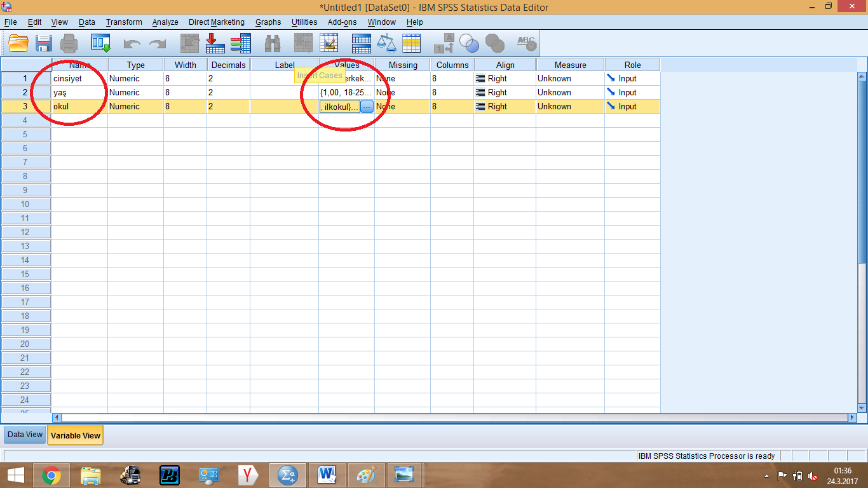Image resolution: width=868 pixels, height=488 pixels.
Task: Open the Transform menu
Action: pos(125,22)
